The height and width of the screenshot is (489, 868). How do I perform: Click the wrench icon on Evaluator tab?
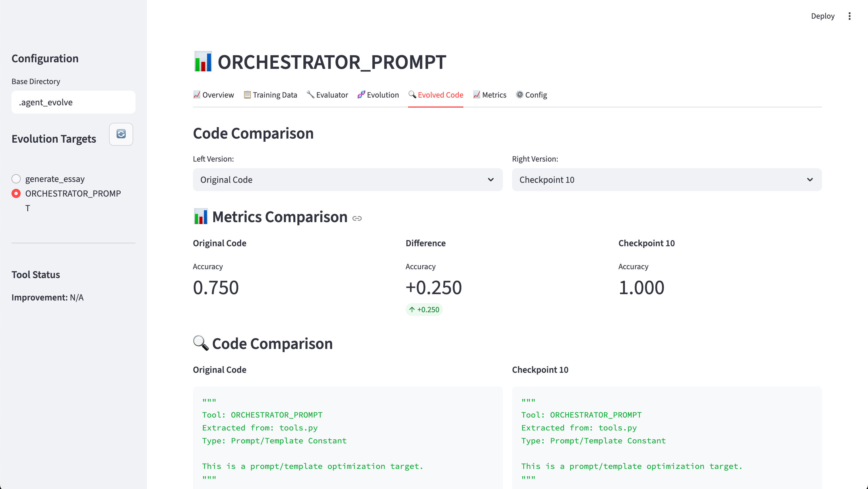point(310,95)
